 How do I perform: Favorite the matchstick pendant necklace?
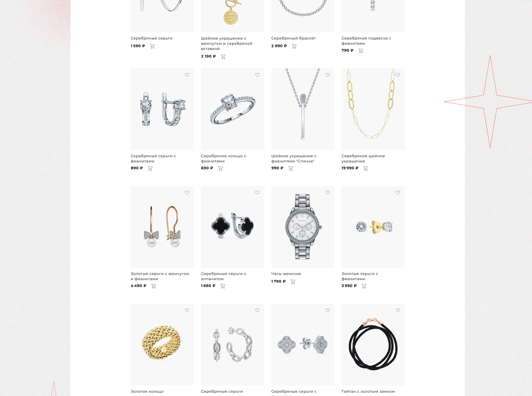point(328,75)
